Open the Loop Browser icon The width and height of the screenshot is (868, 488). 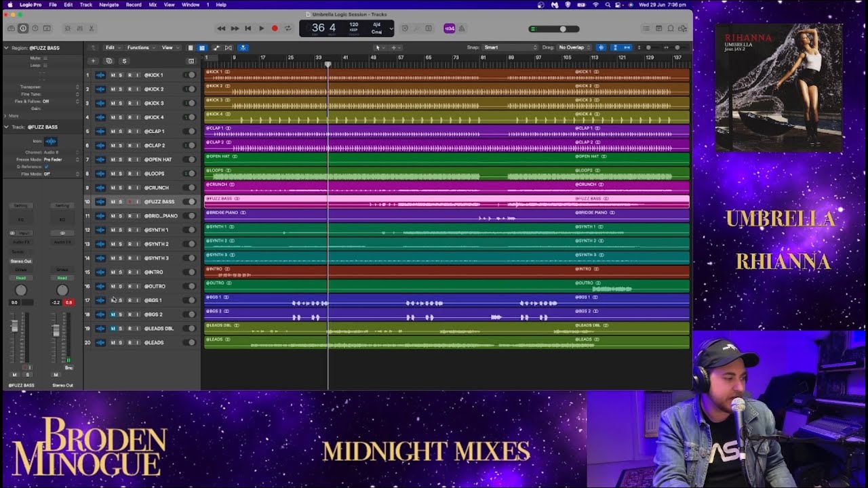click(x=671, y=28)
